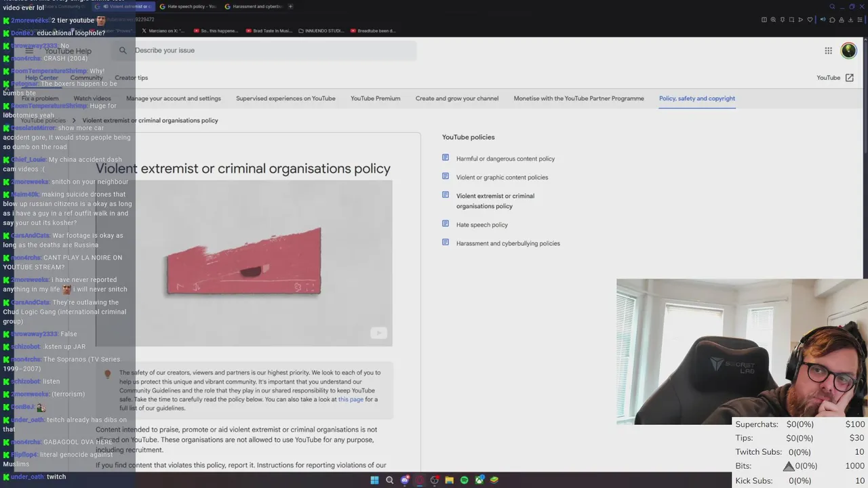Open the 'So.. this happene...' bookmark
This screenshot has width=868, height=488.
[216, 30]
